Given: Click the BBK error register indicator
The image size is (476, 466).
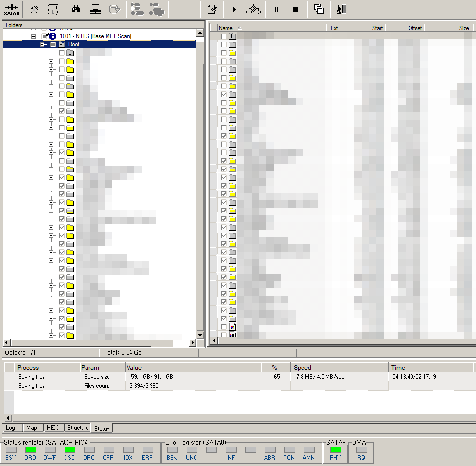Looking at the screenshot, I should pyautogui.click(x=173, y=450).
